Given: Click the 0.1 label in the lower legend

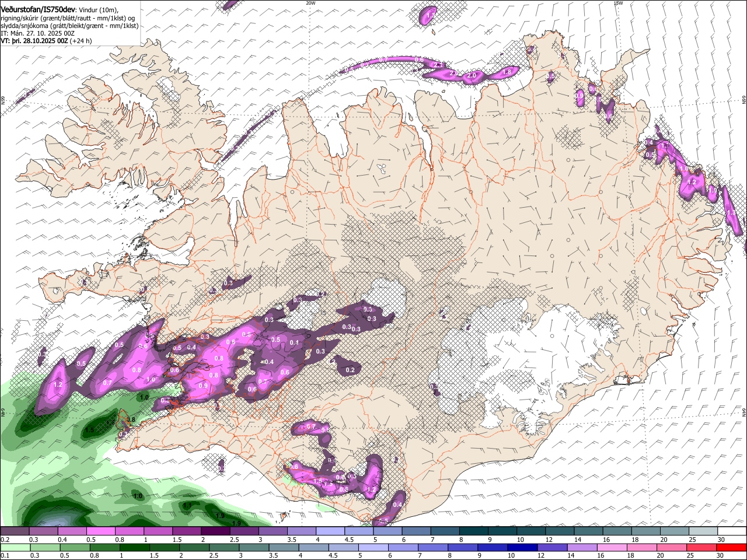Looking at the screenshot, I should (x=5, y=555).
